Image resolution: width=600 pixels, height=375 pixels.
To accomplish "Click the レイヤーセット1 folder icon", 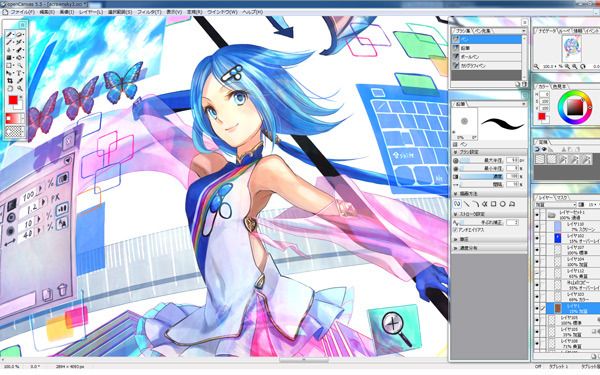I will tap(551, 215).
